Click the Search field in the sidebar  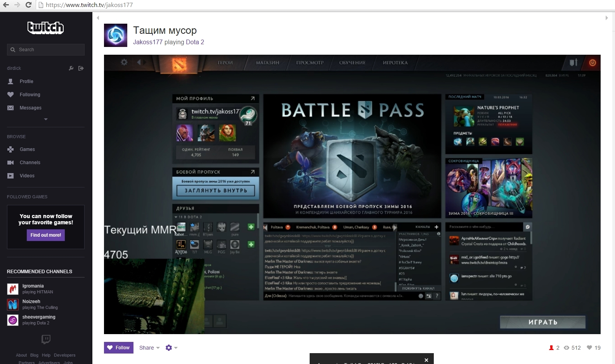(46, 50)
